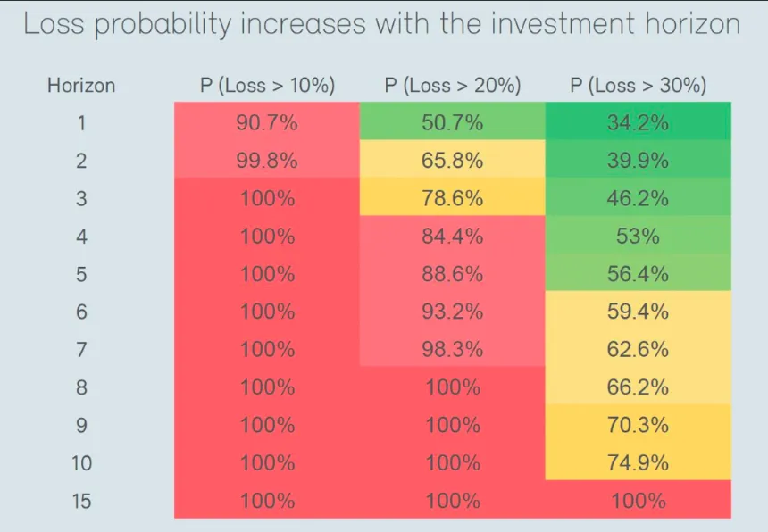Viewport: 768px width, 532px height.
Task: Select the horizon 10 row label
Action: coord(81,462)
